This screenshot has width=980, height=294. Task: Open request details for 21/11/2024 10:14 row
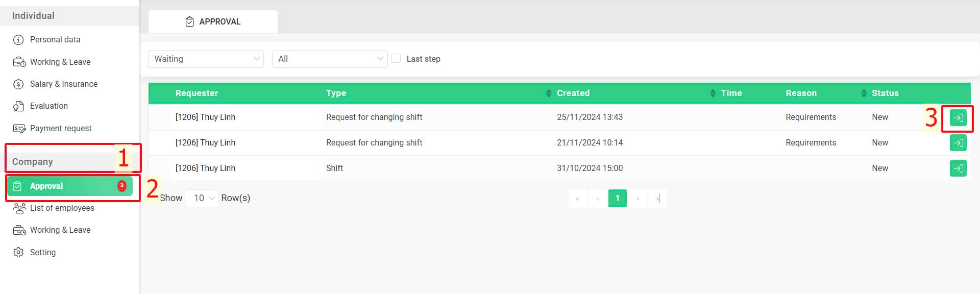958,143
